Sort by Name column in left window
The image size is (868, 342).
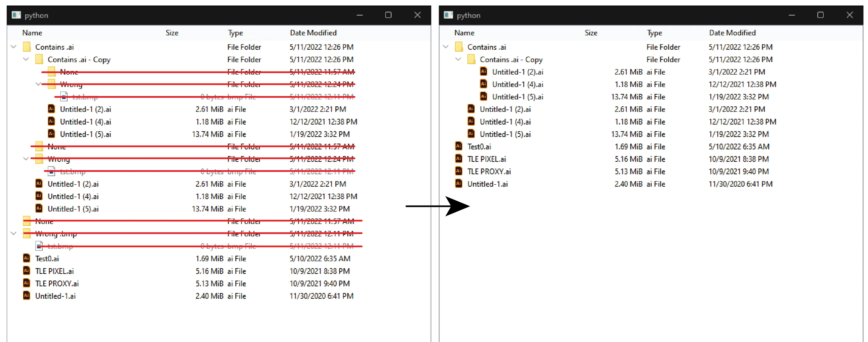click(32, 33)
